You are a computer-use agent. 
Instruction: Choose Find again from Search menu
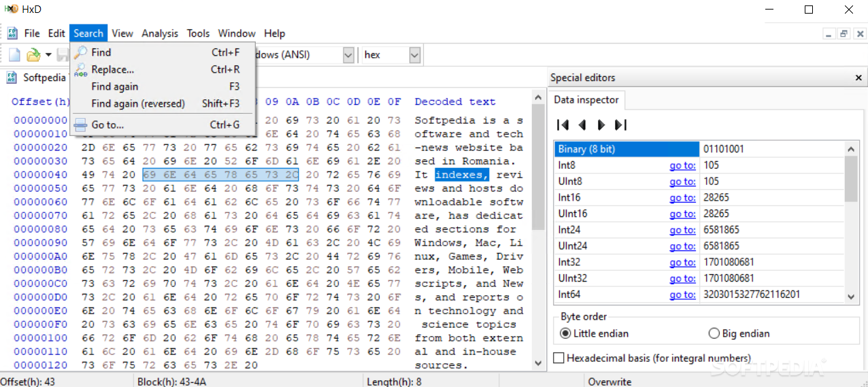[x=163, y=87]
